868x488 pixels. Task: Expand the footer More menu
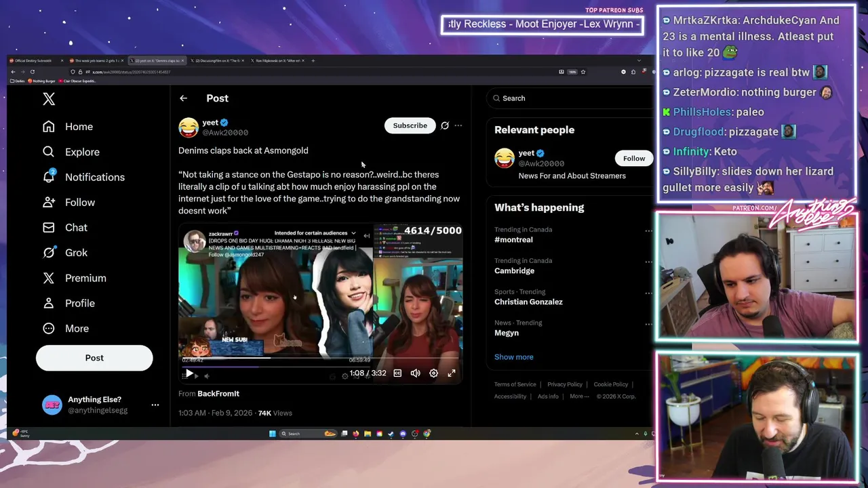579,396
